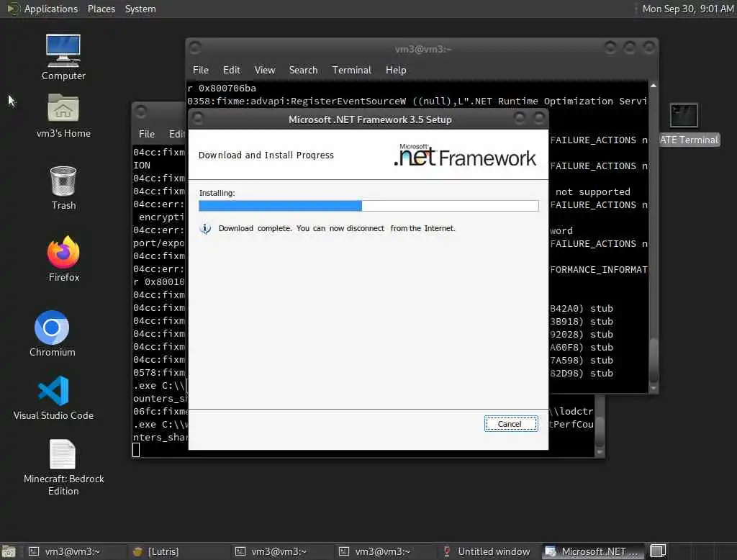The height and width of the screenshot is (560, 737).
Task: Click the 'not supported' terminal text
Action: pyautogui.click(x=593, y=192)
